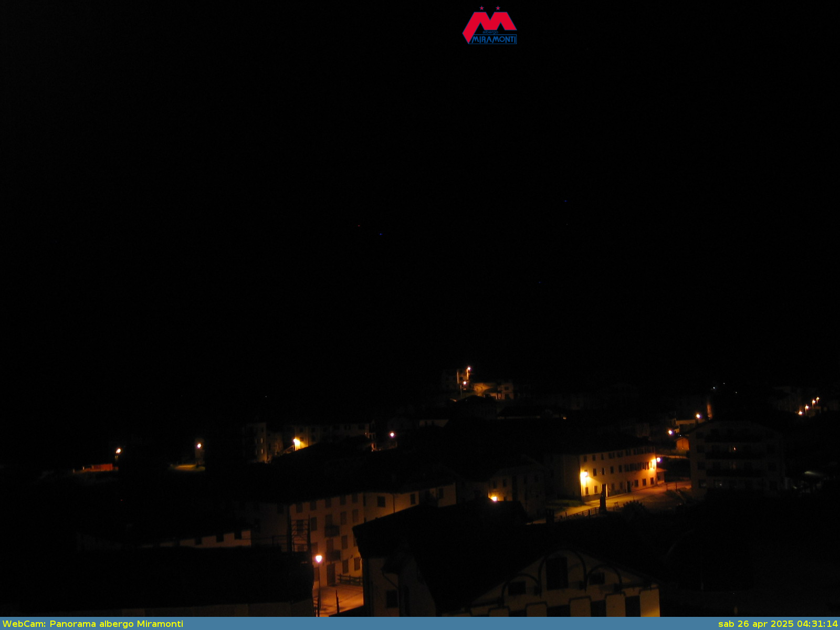Screen dimensions: 840x630
Task: Click the tall dark apartment building at right
Action: pos(735,457)
